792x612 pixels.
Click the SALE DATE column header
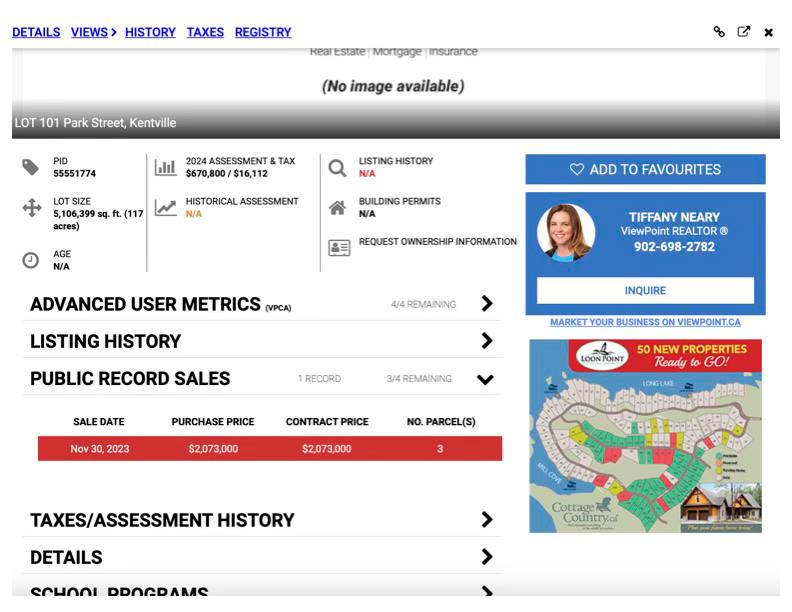[x=98, y=422]
